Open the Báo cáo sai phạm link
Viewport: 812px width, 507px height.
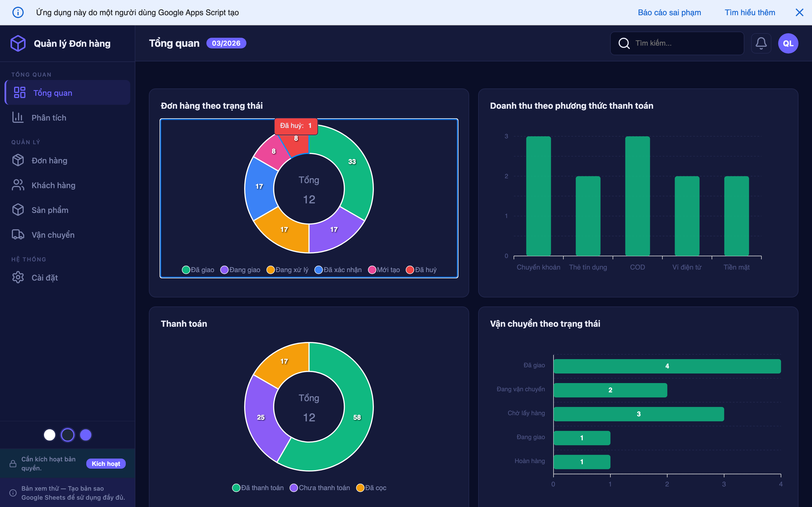(669, 12)
